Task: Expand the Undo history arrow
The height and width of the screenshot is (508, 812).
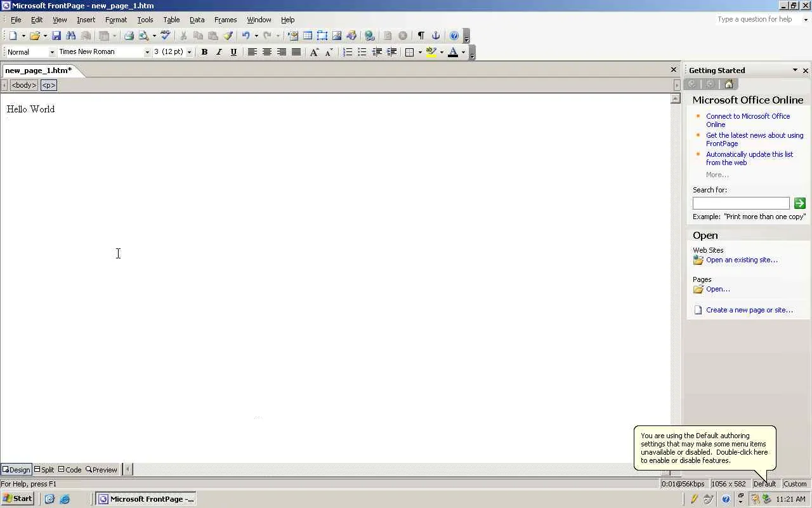Action: click(x=256, y=36)
